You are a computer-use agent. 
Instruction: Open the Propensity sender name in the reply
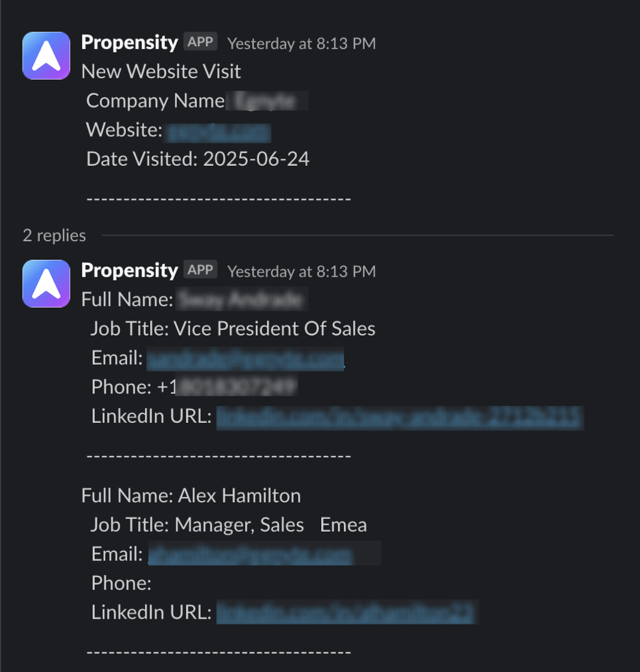tap(129, 270)
